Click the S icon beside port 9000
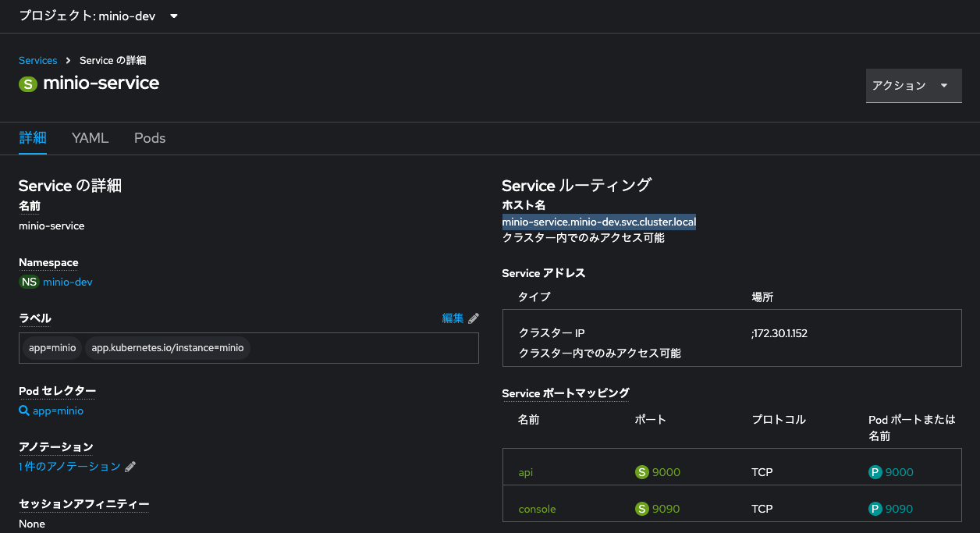This screenshot has width=980, height=533. pyautogui.click(x=642, y=472)
